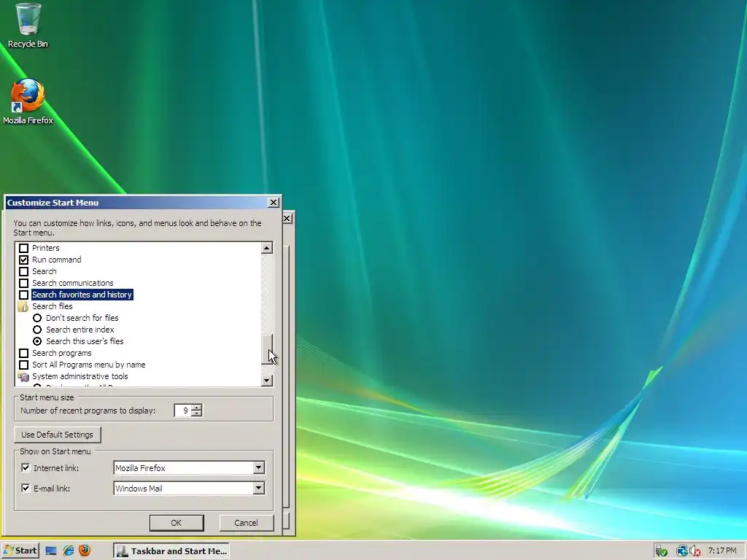This screenshot has height=560, width=747.
Task: Choose Search entire index radio button
Action: pyautogui.click(x=37, y=330)
